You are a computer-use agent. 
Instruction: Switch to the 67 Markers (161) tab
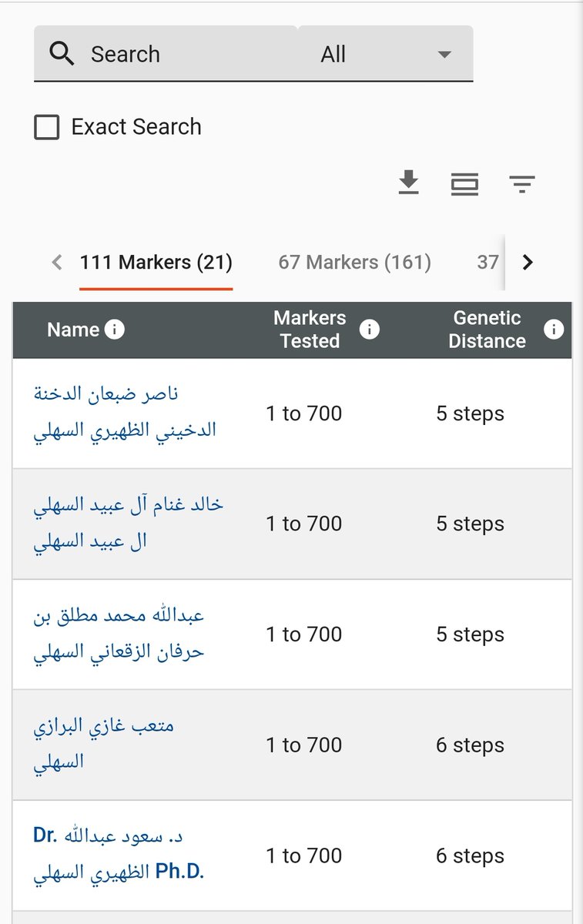tap(355, 263)
